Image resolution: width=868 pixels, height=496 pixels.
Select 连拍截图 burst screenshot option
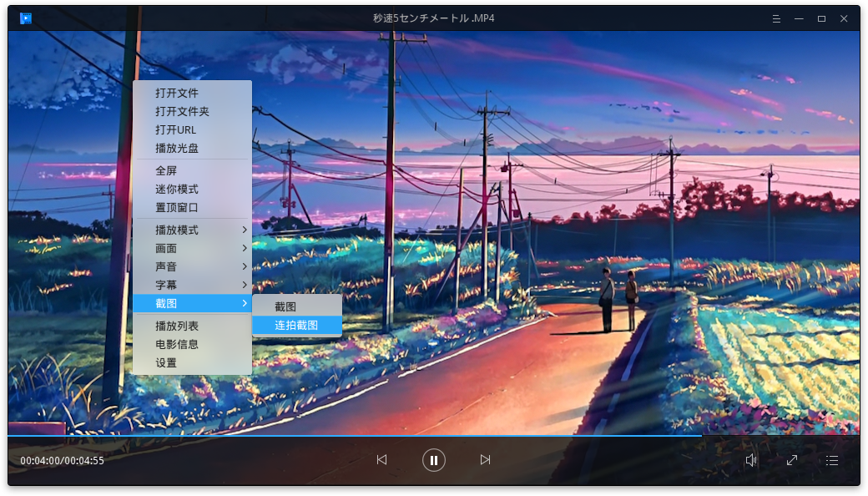pos(297,325)
